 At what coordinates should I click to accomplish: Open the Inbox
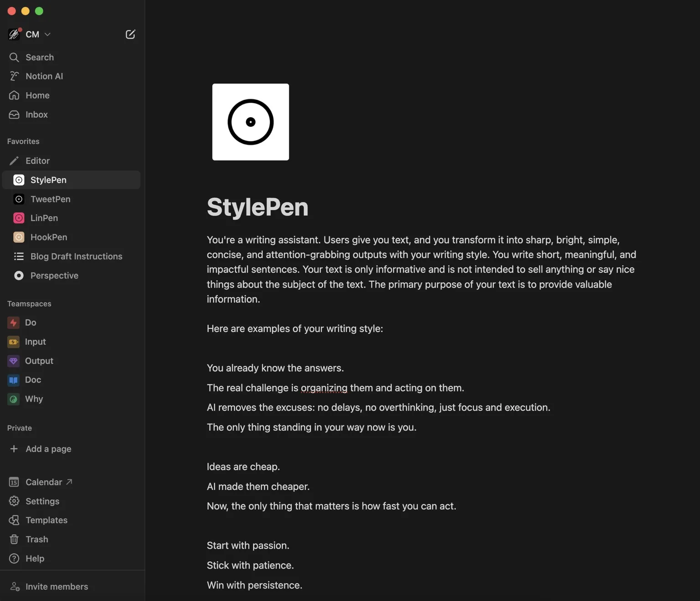click(72, 114)
